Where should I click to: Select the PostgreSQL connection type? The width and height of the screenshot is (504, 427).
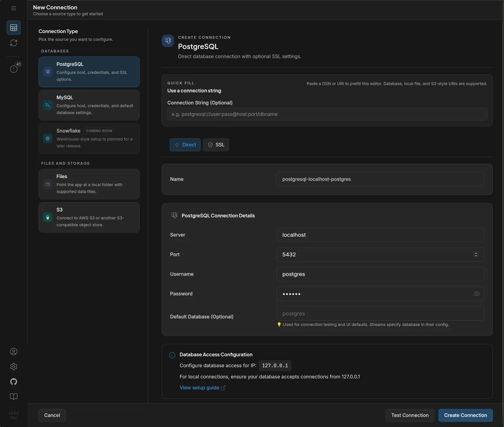(x=89, y=72)
